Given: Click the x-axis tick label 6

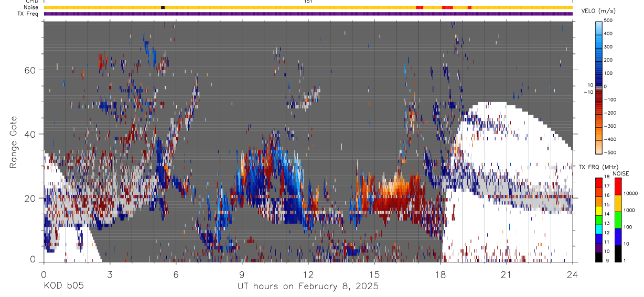Looking at the screenshot, I should (x=176, y=275).
